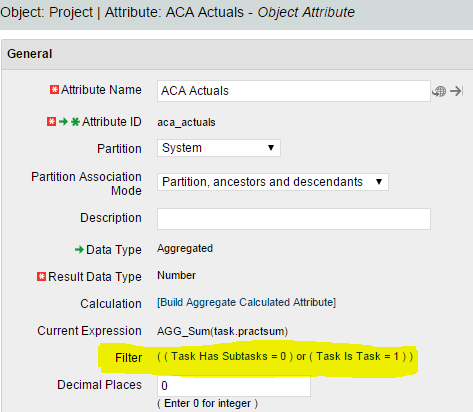The width and height of the screenshot is (473, 412).
Task: Click the green arrow icon before Data Type
Action: (x=79, y=249)
